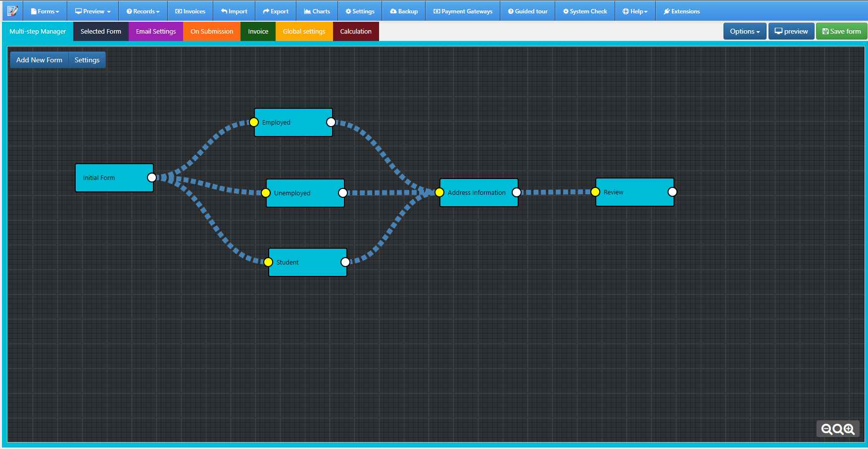The height and width of the screenshot is (449, 868).
Task: Open the Options dropdown
Action: coord(745,31)
